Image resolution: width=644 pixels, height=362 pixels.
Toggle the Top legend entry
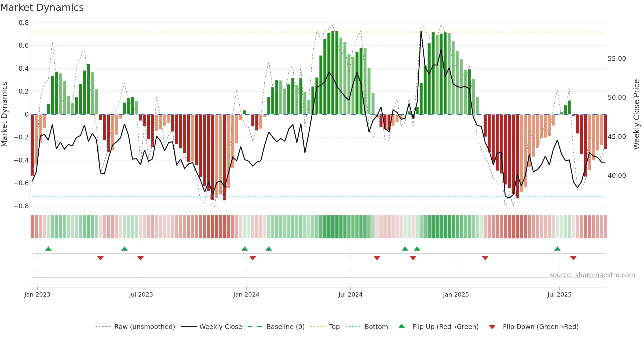point(325,327)
